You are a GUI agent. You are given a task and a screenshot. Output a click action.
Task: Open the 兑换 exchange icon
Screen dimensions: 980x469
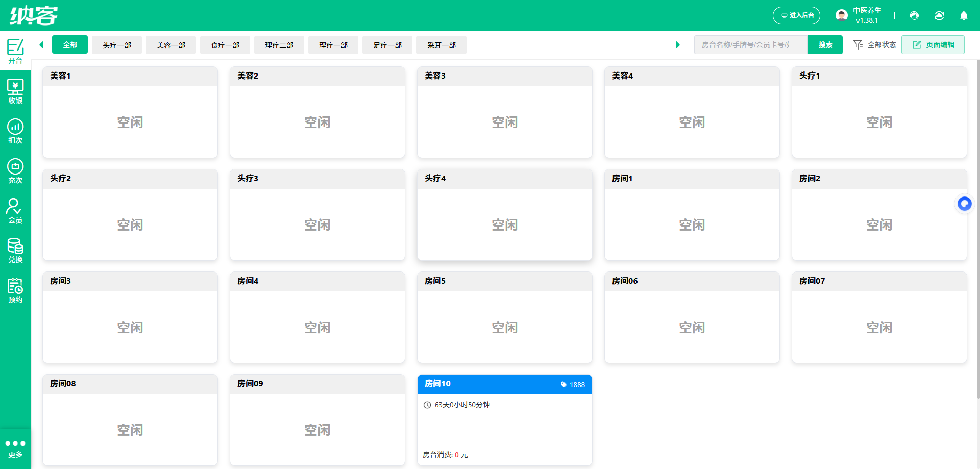(15, 251)
